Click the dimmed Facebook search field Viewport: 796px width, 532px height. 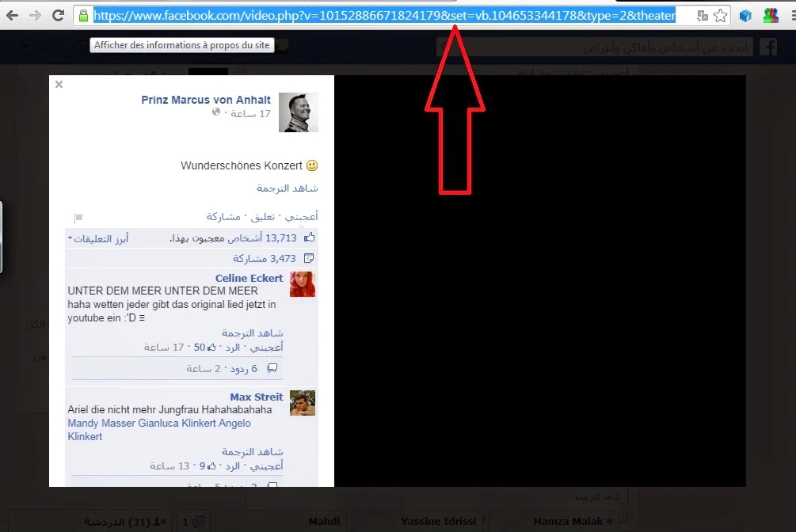coord(593,47)
